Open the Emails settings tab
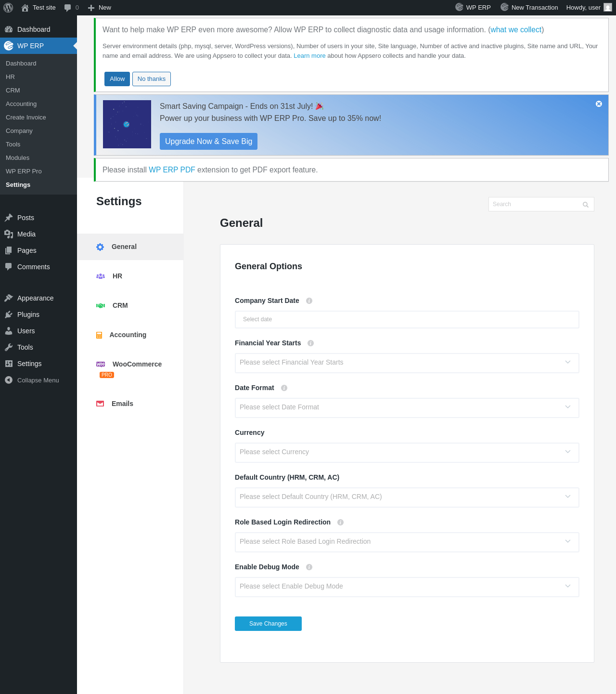 (130, 404)
